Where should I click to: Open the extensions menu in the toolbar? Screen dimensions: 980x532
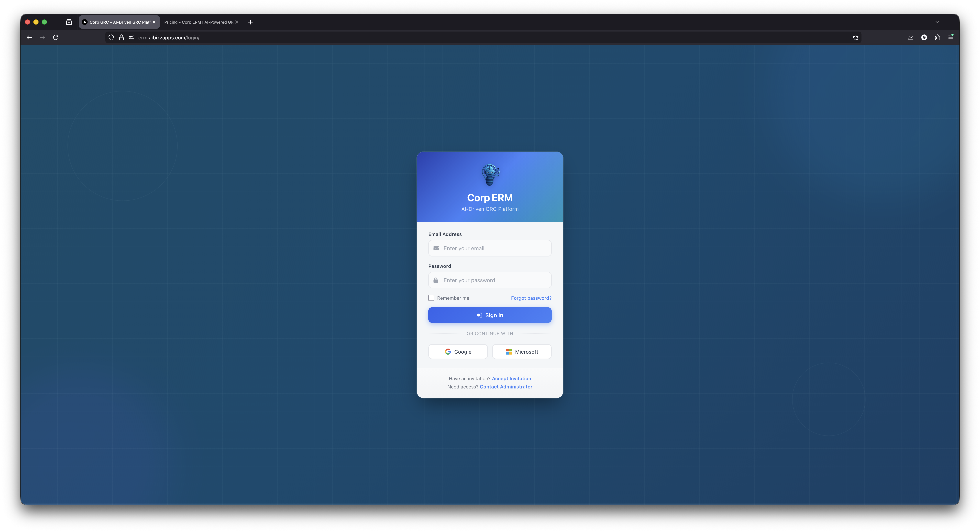click(x=937, y=37)
